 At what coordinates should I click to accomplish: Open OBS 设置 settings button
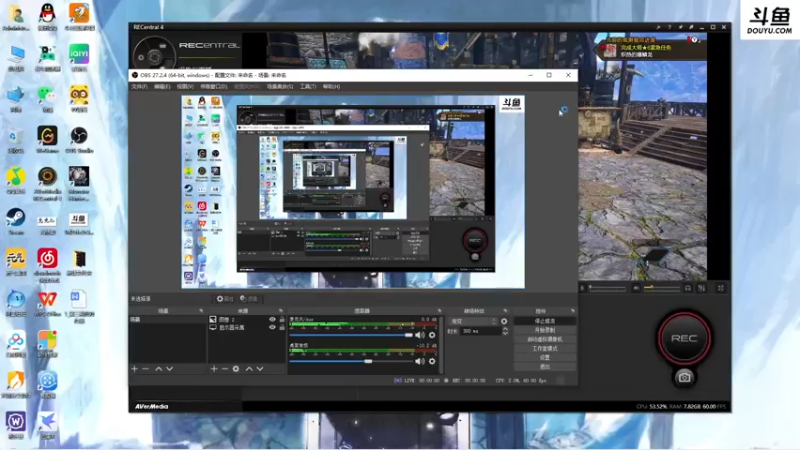point(545,358)
